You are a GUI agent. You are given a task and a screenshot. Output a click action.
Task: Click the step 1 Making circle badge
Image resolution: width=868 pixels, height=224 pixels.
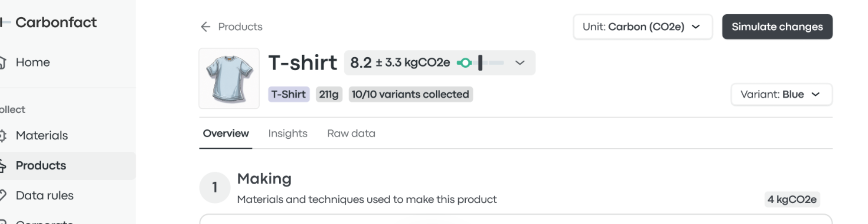click(x=214, y=187)
